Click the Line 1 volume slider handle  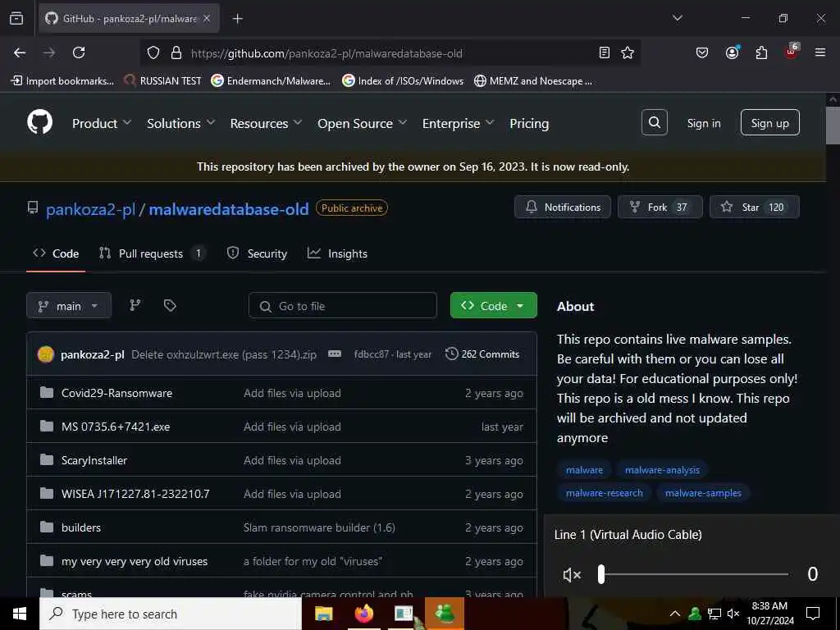[x=601, y=574]
